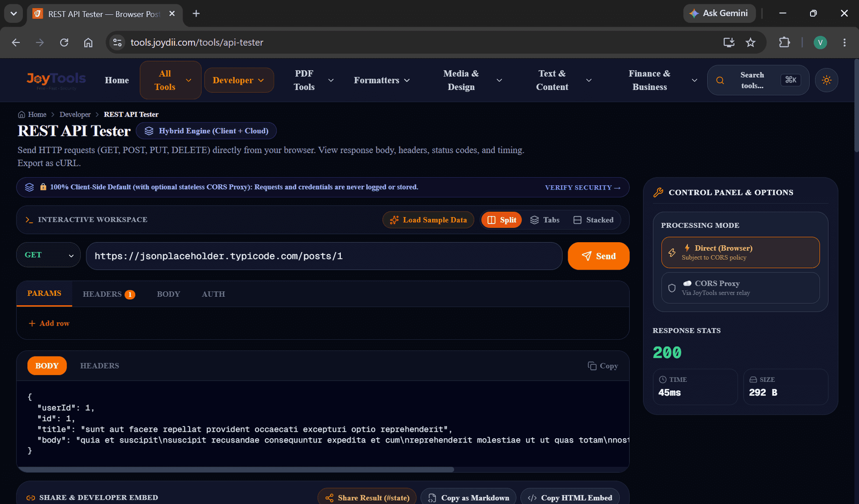Click the page vertical scrollbar

tap(856, 105)
